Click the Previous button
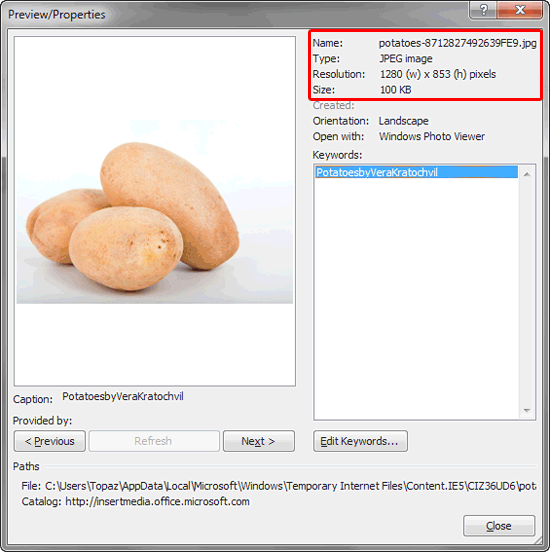Image resolution: width=550 pixels, height=552 pixels. [50, 441]
